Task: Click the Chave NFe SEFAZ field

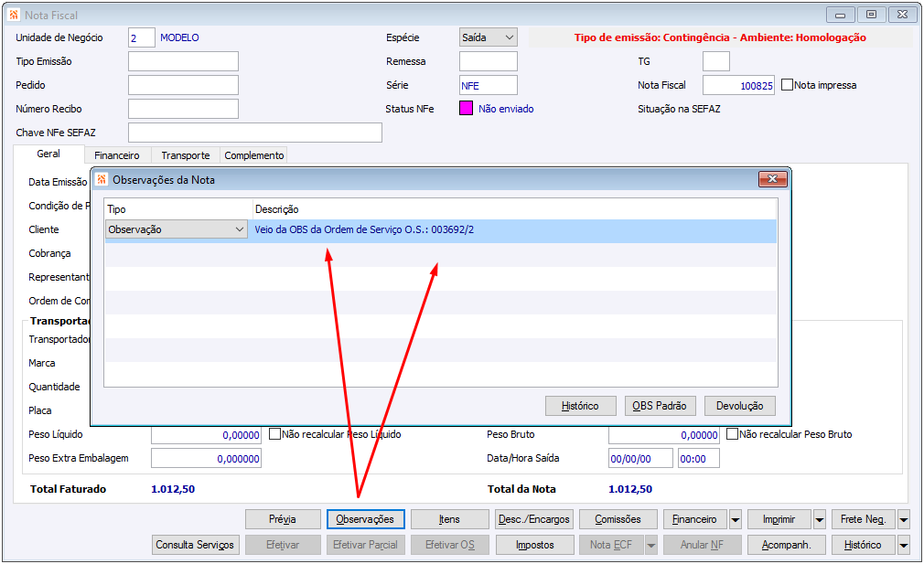Action: (x=255, y=133)
